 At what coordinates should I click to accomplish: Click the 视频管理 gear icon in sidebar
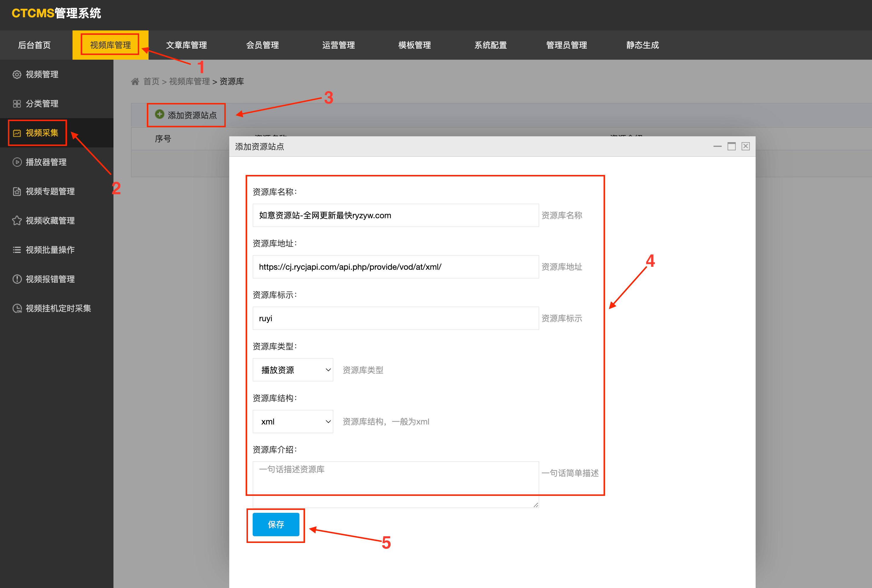click(17, 74)
